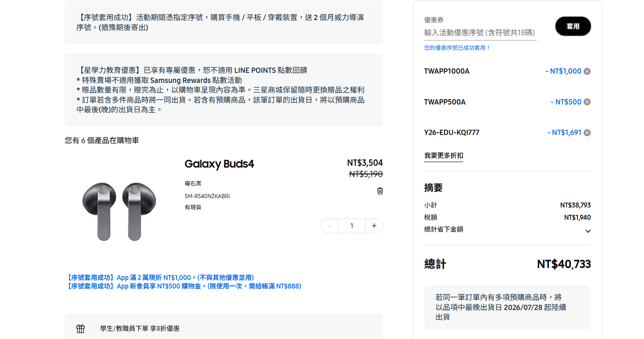The width and height of the screenshot is (644, 339).
Task: Remove the TWAPP1000A coupon code
Action: tap(587, 71)
